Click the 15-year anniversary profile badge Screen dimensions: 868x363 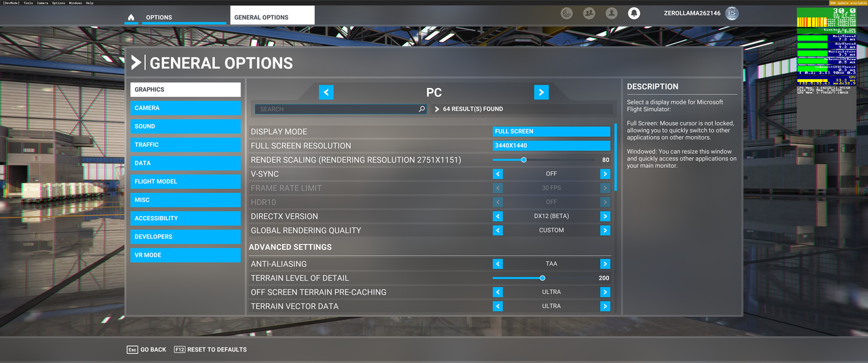coord(731,13)
